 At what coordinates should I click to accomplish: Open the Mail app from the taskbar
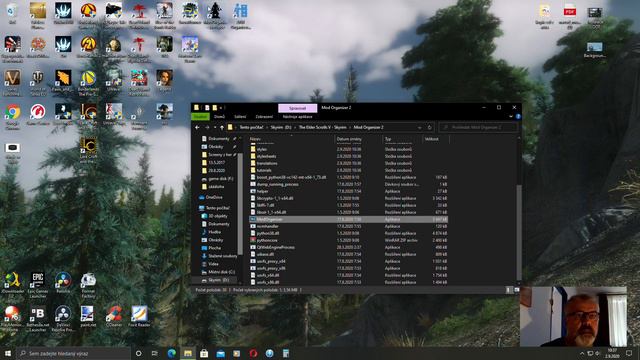tap(220, 353)
